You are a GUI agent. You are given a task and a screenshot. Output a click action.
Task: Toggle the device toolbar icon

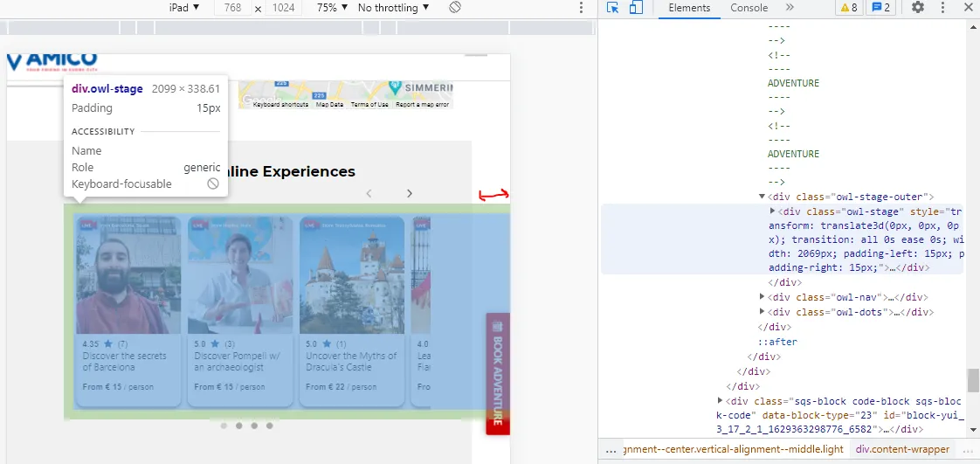click(x=636, y=8)
